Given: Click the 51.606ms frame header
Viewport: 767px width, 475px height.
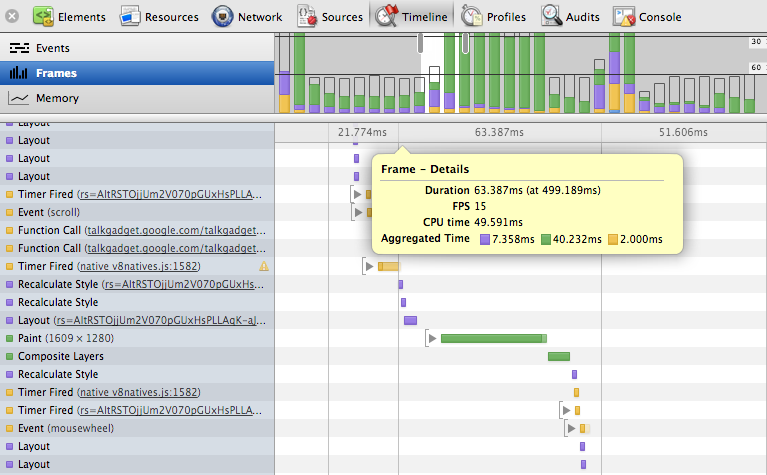Looking at the screenshot, I should tap(683, 133).
